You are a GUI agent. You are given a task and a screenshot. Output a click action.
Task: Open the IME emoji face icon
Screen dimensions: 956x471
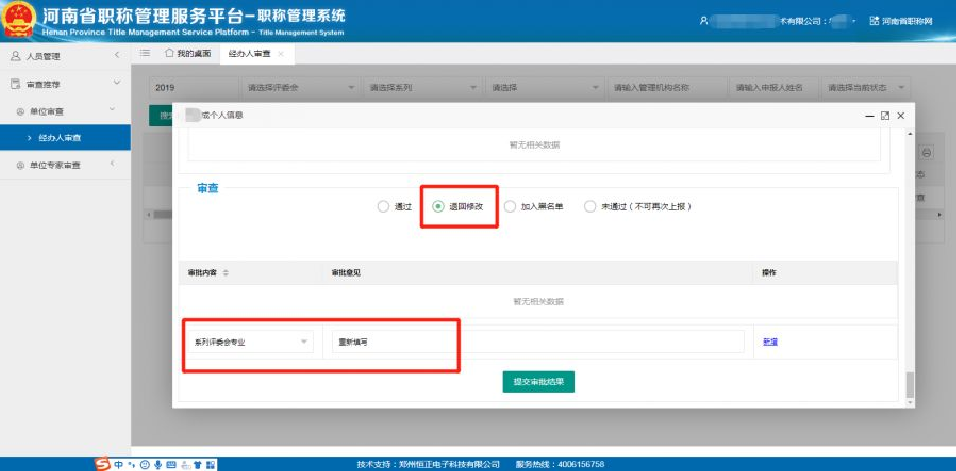click(x=144, y=464)
